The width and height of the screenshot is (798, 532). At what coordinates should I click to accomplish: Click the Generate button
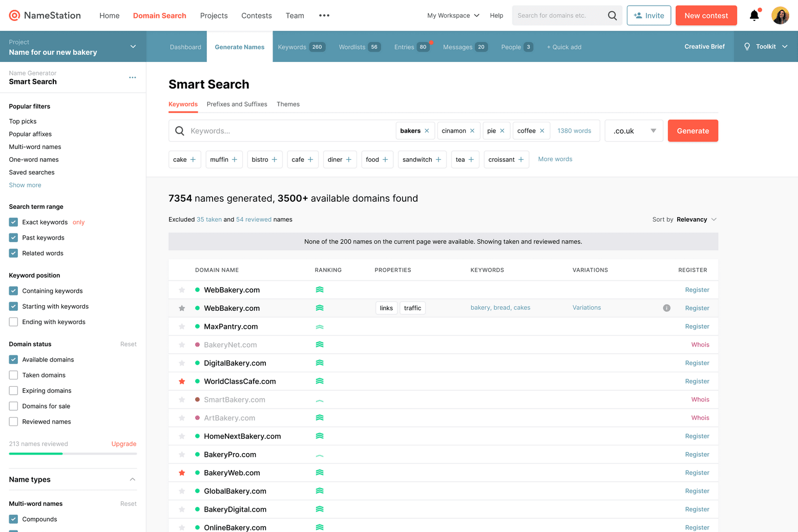pyautogui.click(x=692, y=131)
